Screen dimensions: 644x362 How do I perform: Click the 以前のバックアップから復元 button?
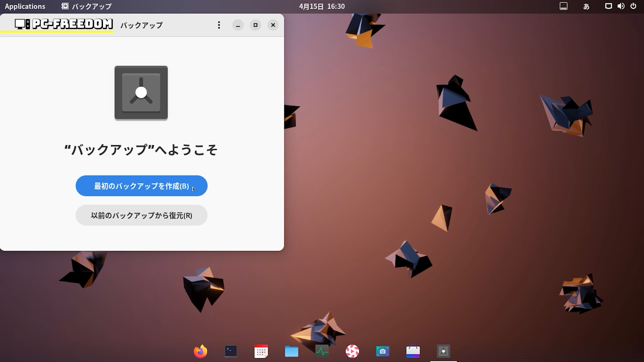(141, 215)
